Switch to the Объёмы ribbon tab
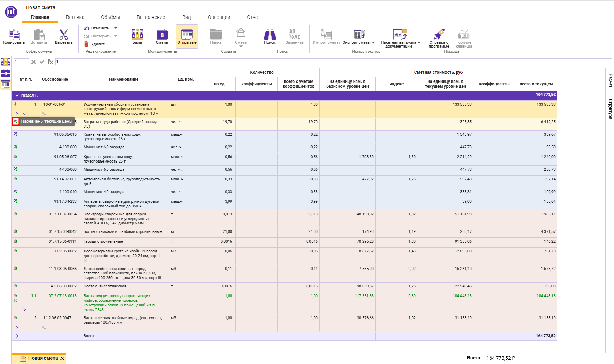 point(110,17)
